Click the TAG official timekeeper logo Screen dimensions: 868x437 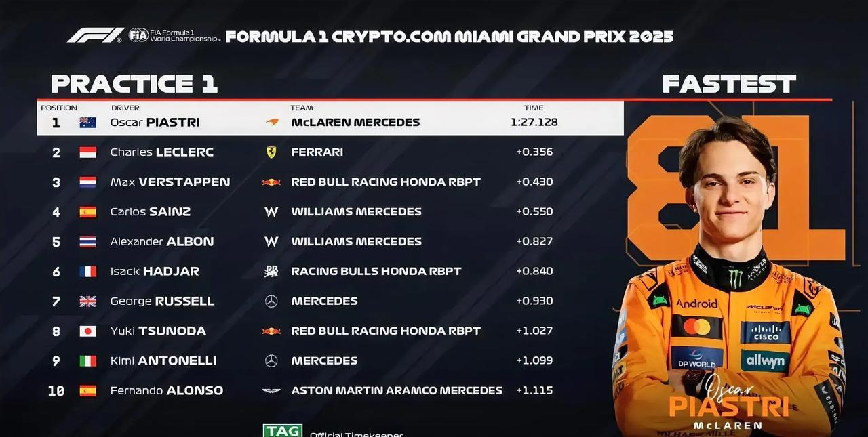283,431
